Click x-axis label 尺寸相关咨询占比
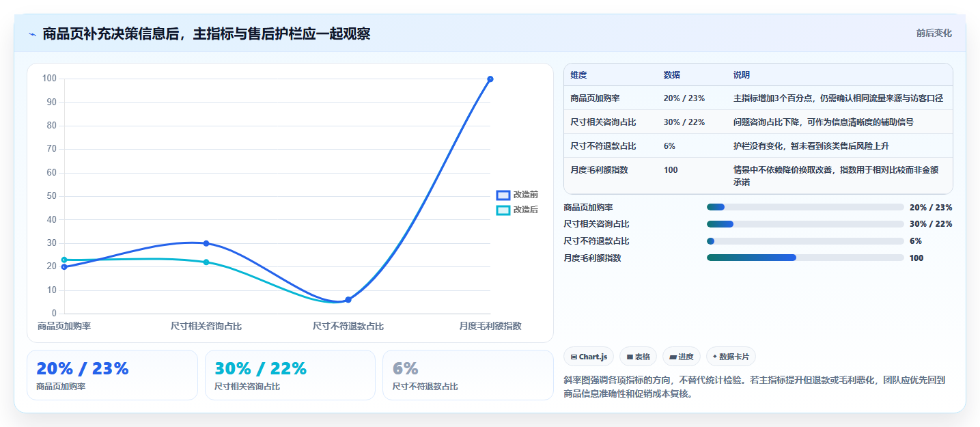The height and width of the screenshot is (427, 980). point(206,326)
